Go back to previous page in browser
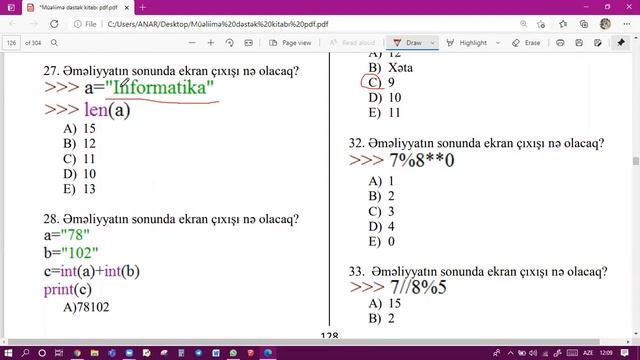Viewport: 640px width, 360px height. tap(12, 24)
